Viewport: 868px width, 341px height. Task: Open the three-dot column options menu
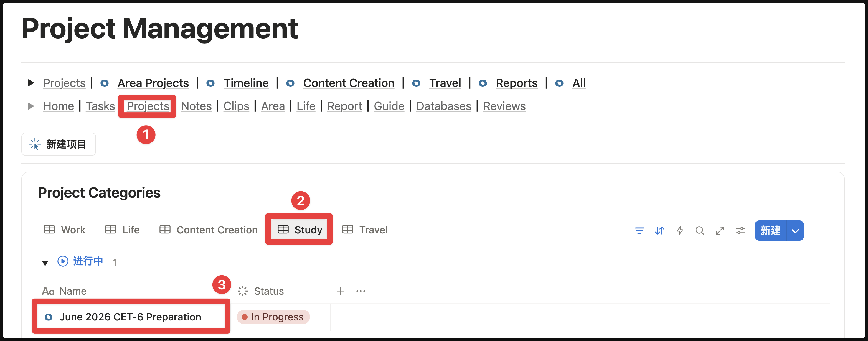(361, 291)
